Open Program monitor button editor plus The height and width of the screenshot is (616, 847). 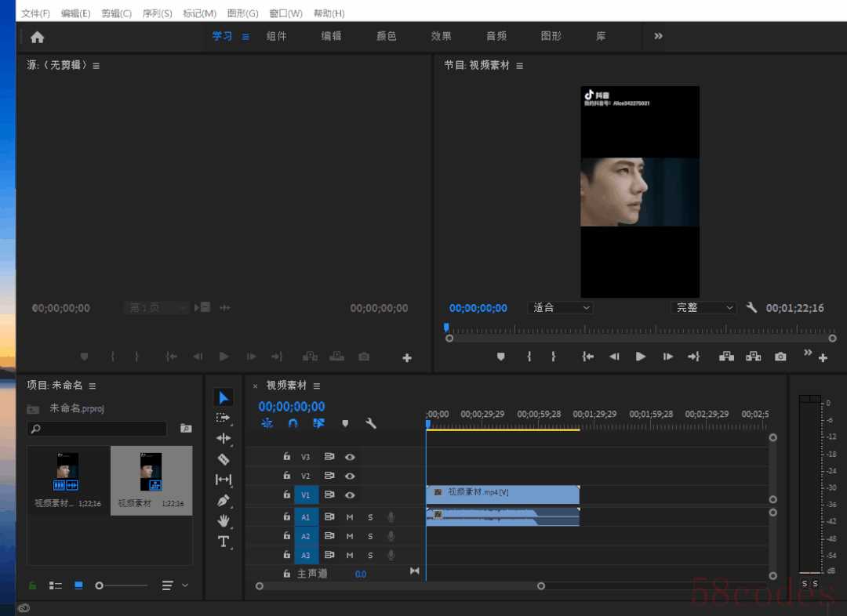pos(823,357)
